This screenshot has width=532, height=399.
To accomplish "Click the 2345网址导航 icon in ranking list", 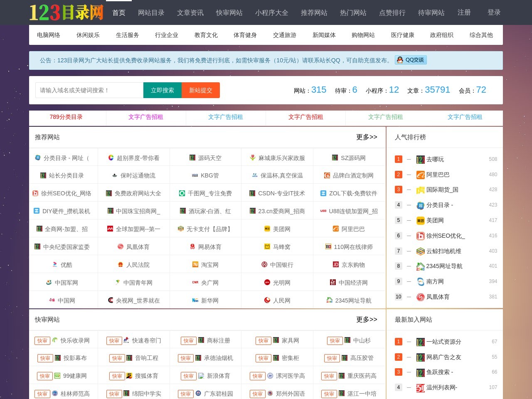I will (420, 266).
